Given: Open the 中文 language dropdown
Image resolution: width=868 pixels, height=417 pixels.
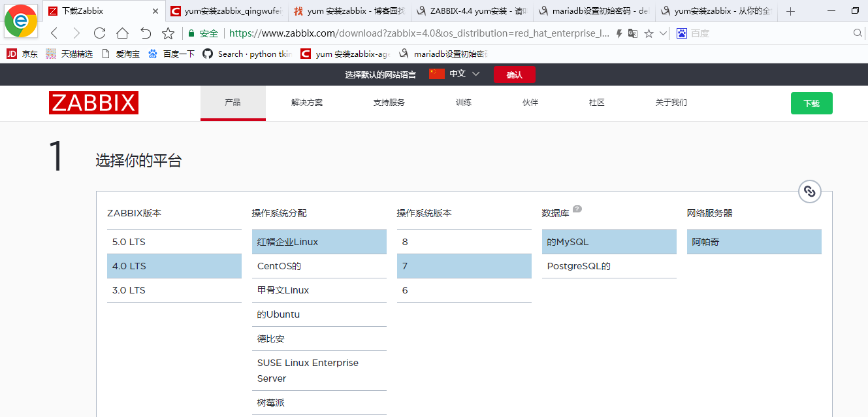Looking at the screenshot, I should tap(464, 74).
